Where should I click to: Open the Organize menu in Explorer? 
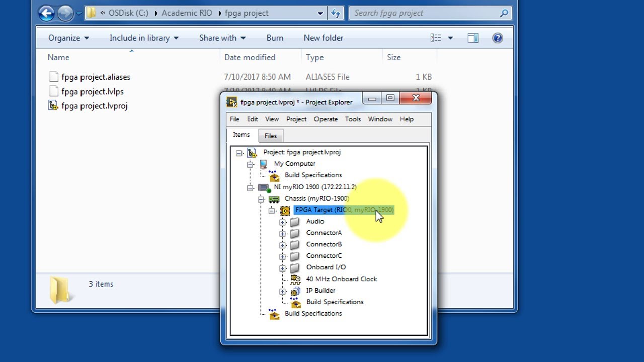click(x=68, y=38)
